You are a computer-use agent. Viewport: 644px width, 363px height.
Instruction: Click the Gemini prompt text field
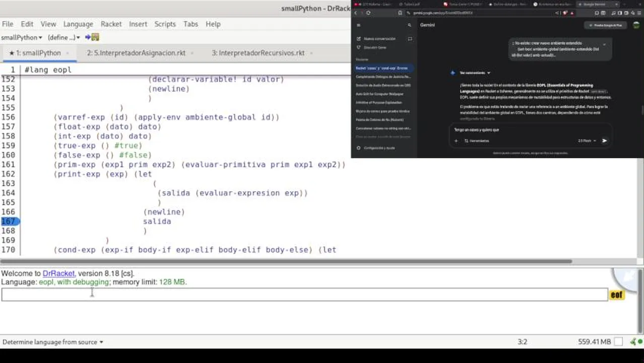click(529, 130)
